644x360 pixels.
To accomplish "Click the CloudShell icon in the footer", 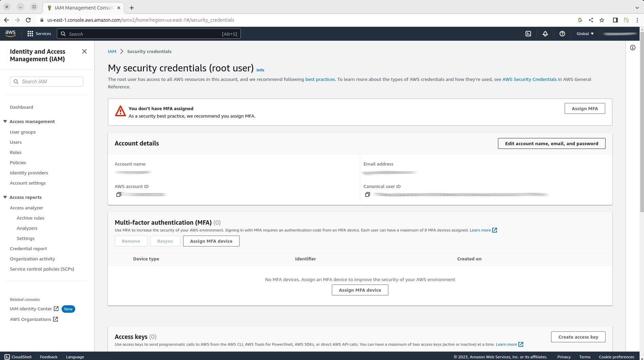I will pos(7,357).
